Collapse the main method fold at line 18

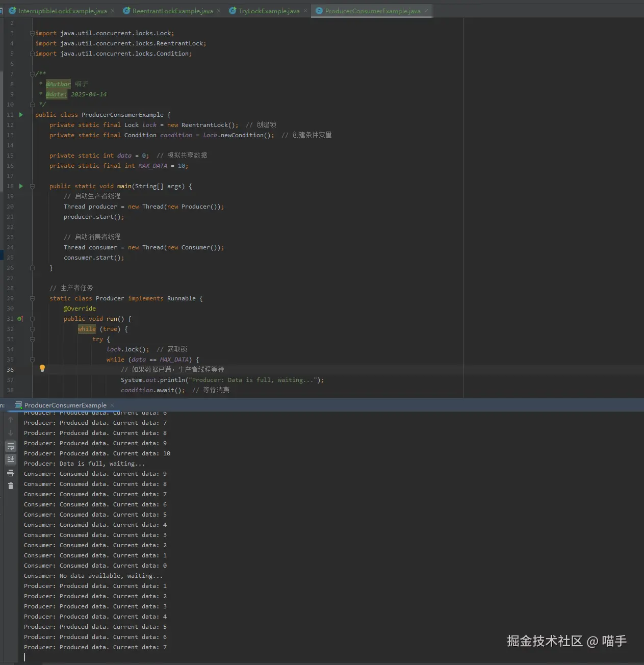[x=32, y=186]
